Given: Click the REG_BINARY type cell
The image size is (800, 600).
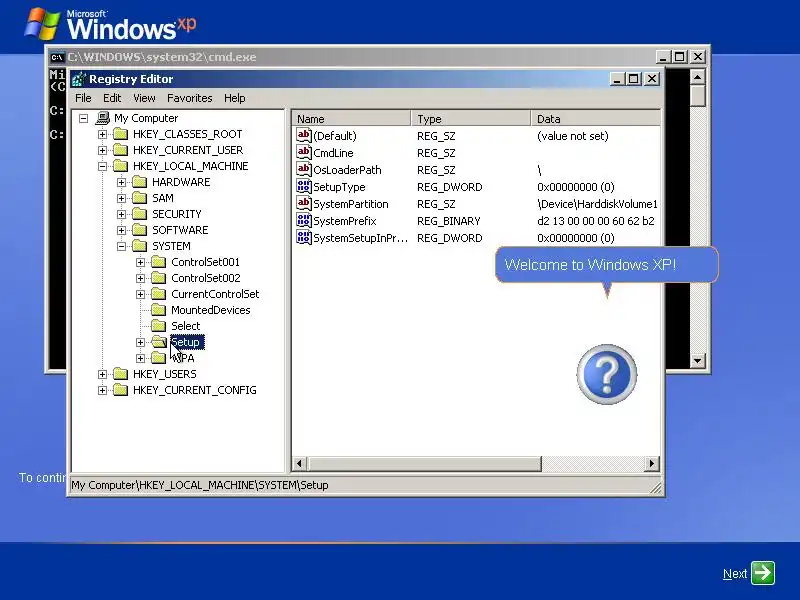Looking at the screenshot, I should tap(449, 221).
